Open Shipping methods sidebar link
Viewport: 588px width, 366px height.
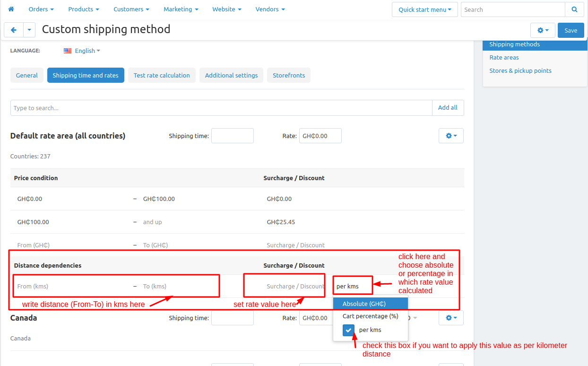click(x=514, y=44)
